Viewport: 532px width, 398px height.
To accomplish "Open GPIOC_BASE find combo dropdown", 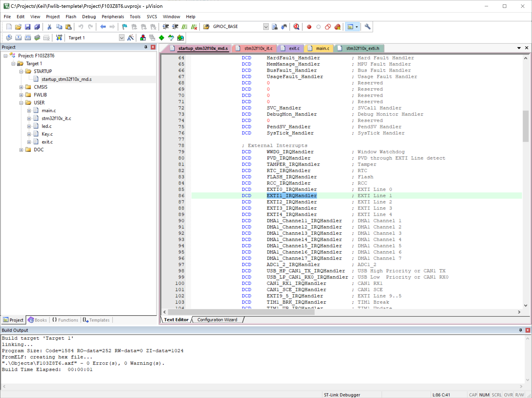I will pyautogui.click(x=266, y=27).
